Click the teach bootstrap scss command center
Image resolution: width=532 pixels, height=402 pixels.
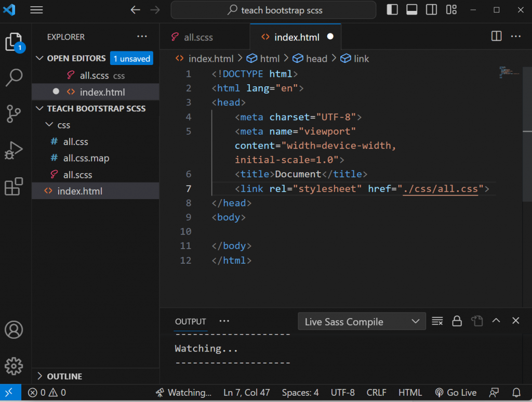click(273, 10)
